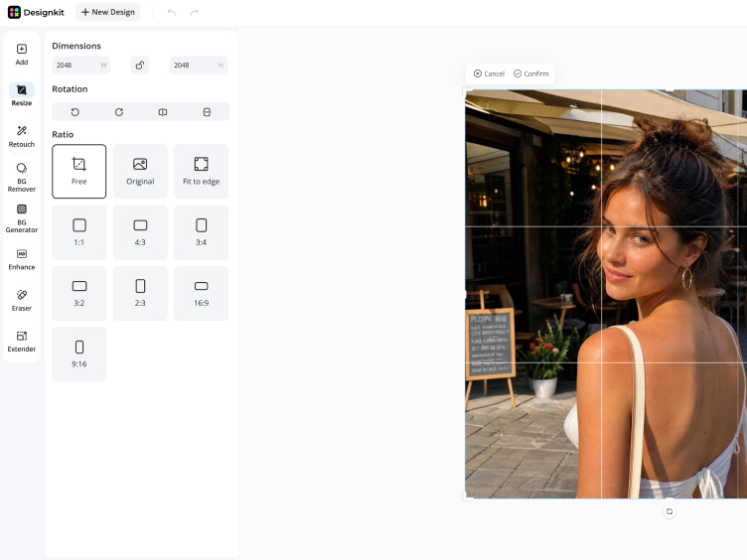Toggle the aspect ratio lock
Screen dimensions: 747x560
(140, 66)
